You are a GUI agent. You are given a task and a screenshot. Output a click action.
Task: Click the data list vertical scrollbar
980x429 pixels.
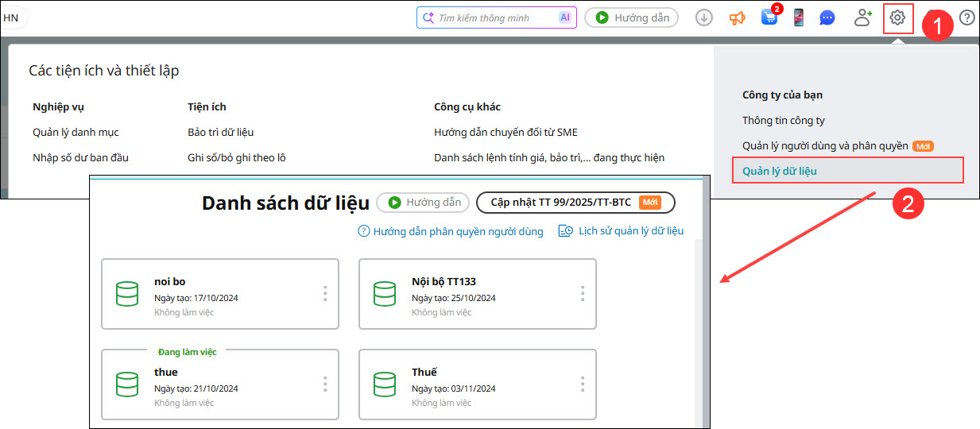tap(699, 334)
